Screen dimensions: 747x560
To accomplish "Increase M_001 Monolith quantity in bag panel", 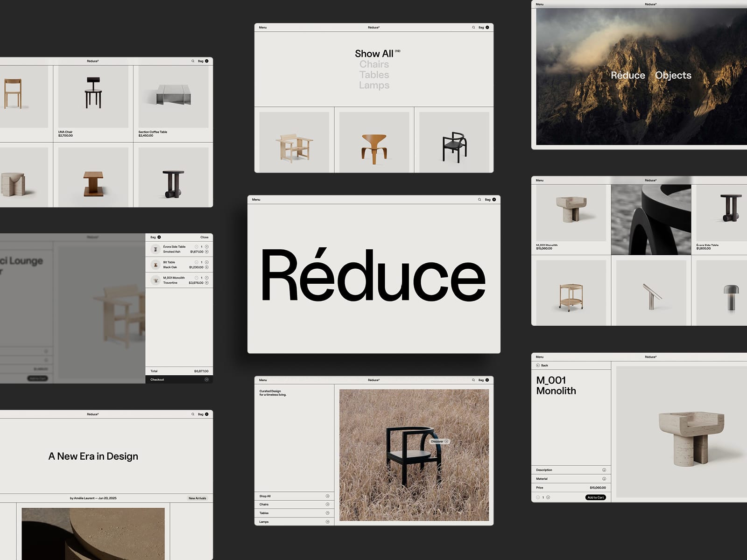I will pyautogui.click(x=207, y=278).
